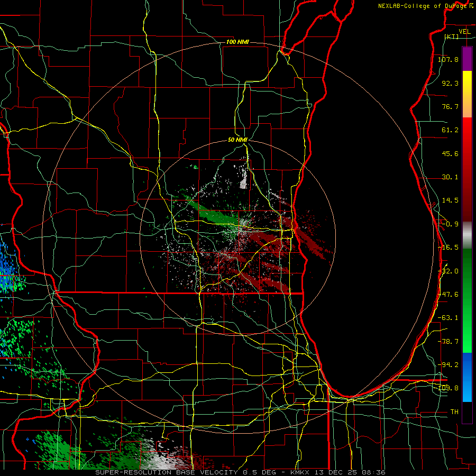Screen dimensions: 476x476
Task: Pick the blue segment of velocity color bar
Action: [467, 377]
